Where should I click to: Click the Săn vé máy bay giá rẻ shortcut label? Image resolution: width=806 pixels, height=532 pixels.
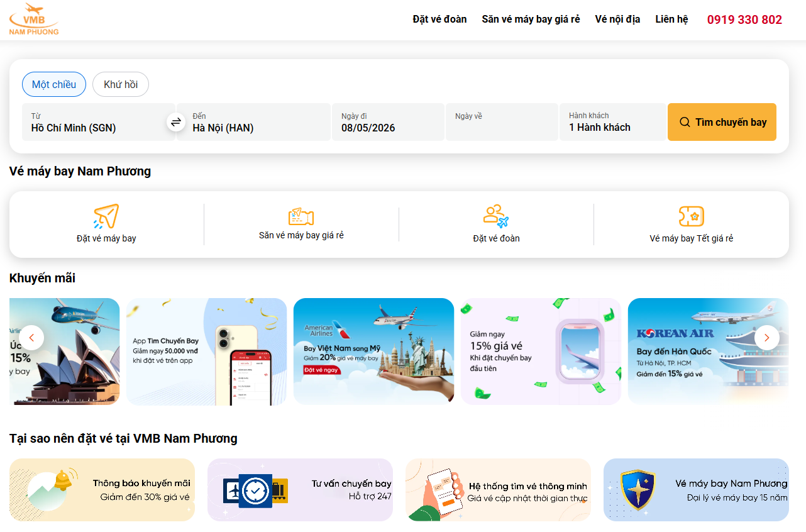click(x=301, y=235)
